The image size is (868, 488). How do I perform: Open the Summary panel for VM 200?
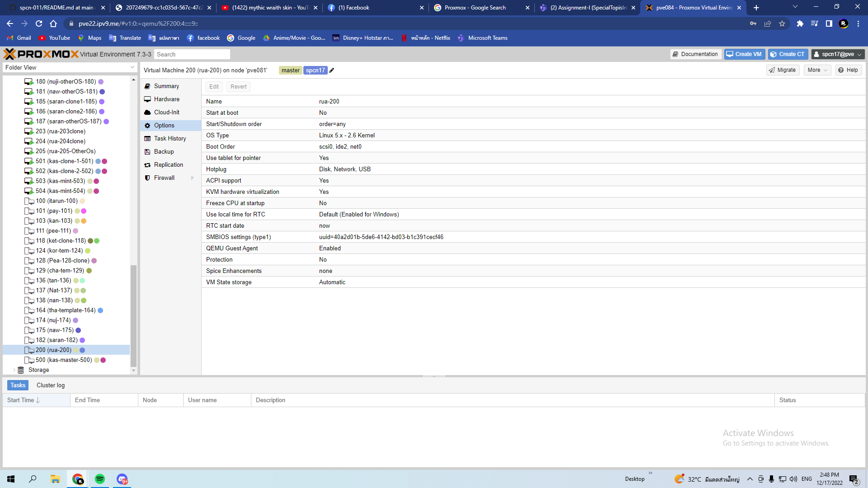point(171,86)
